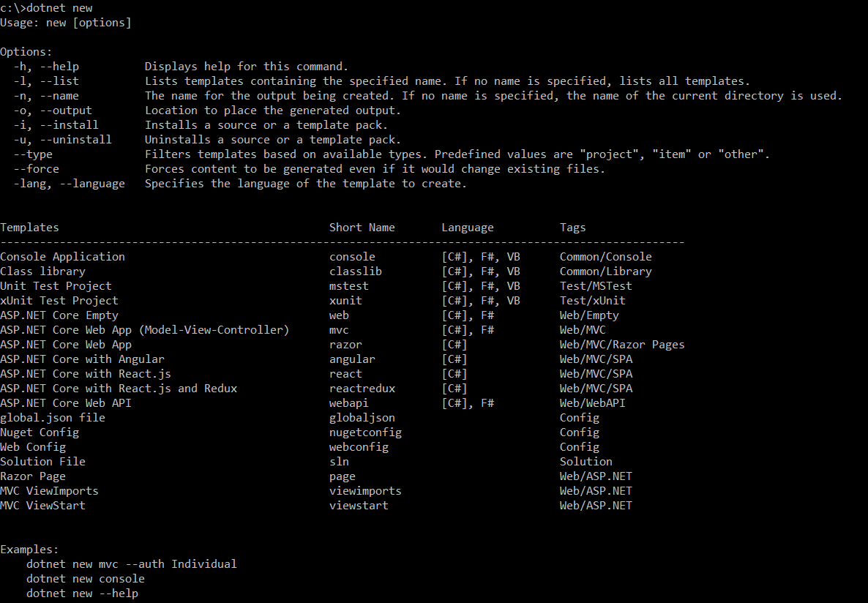Click the short name 'xunit'
This screenshot has height=603, width=868.
pyautogui.click(x=345, y=301)
